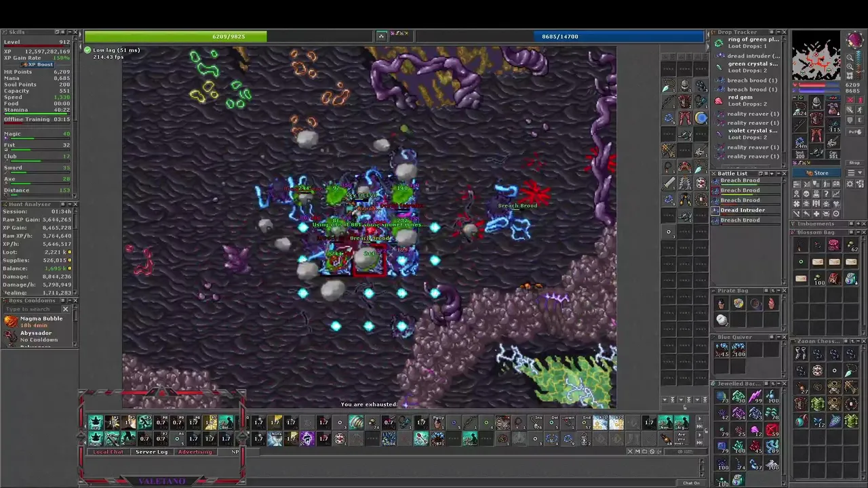
Task: Toggle chase opponent running-man button
Action: tap(860, 110)
